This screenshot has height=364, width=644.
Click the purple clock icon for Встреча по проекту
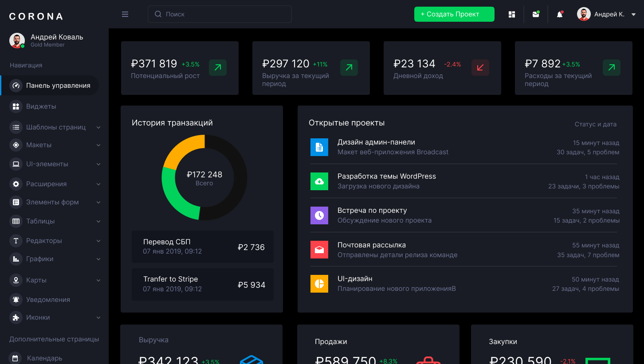pyautogui.click(x=319, y=215)
